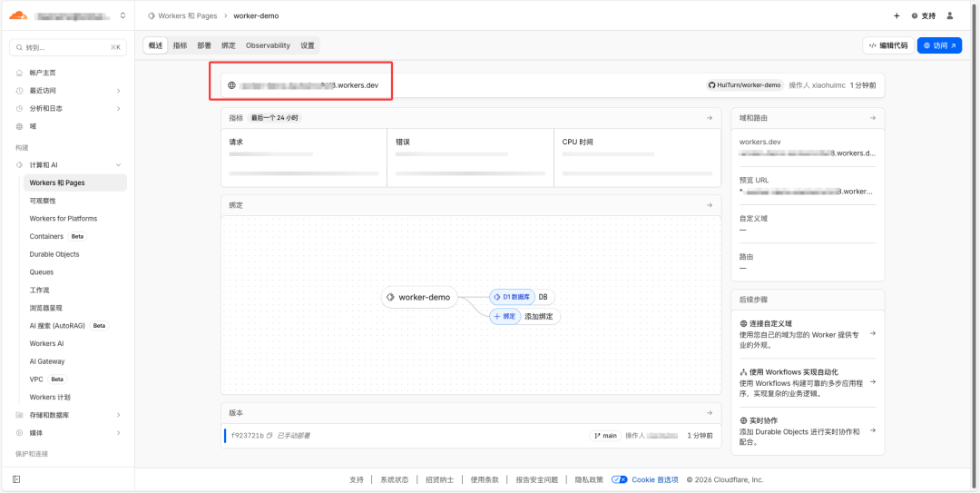Click the blue 访问 button
980x493 pixels.
tap(939, 45)
